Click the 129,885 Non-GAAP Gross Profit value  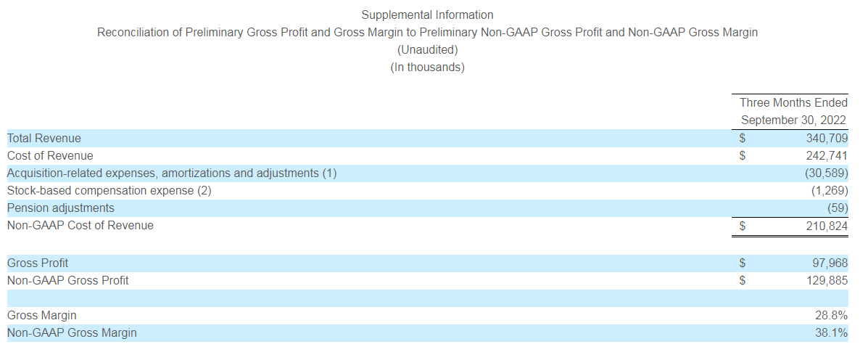pos(826,280)
